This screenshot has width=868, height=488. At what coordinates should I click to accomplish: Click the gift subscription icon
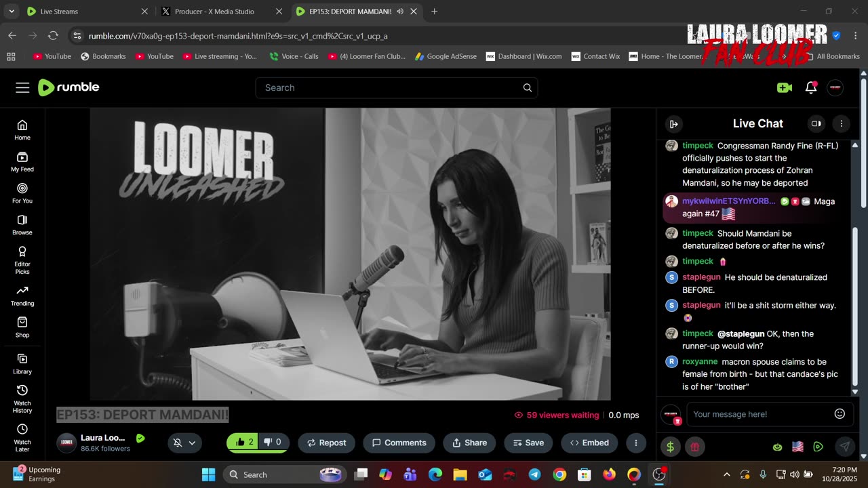point(695,447)
